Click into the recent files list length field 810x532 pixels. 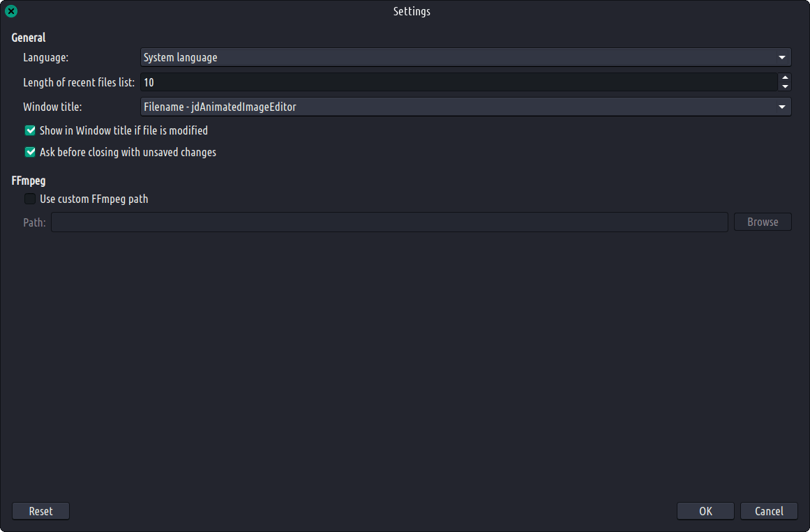coord(458,82)
